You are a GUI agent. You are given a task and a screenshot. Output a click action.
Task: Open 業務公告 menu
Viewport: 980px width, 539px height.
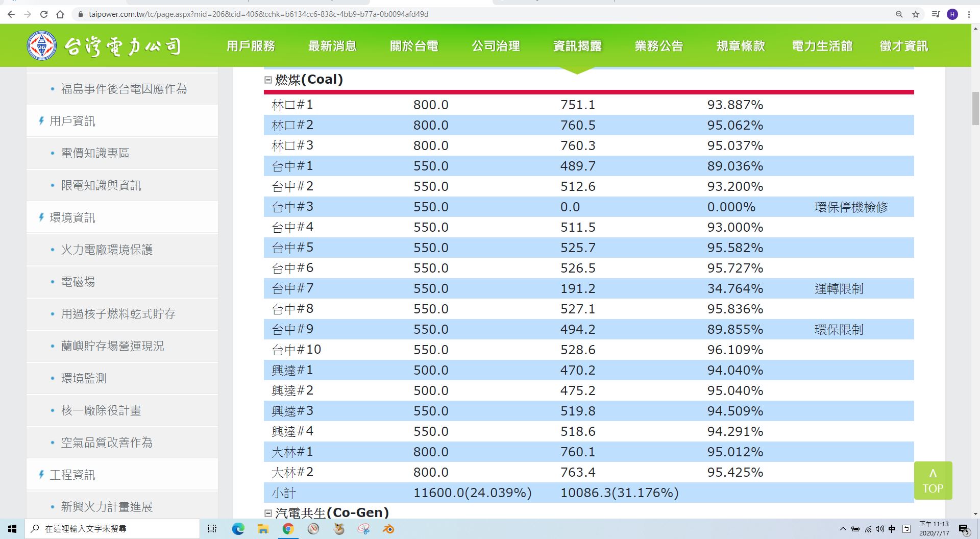pos(659,46)
